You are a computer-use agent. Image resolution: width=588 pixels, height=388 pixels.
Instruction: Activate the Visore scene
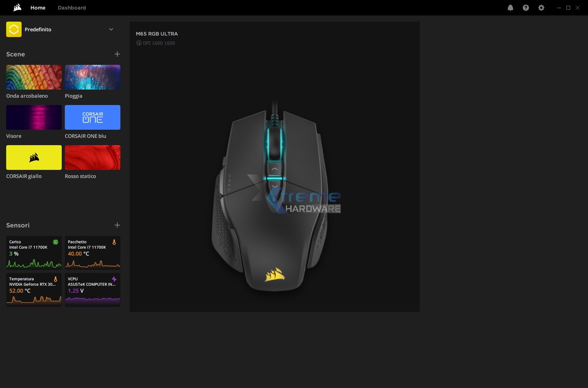click(34, 117)
